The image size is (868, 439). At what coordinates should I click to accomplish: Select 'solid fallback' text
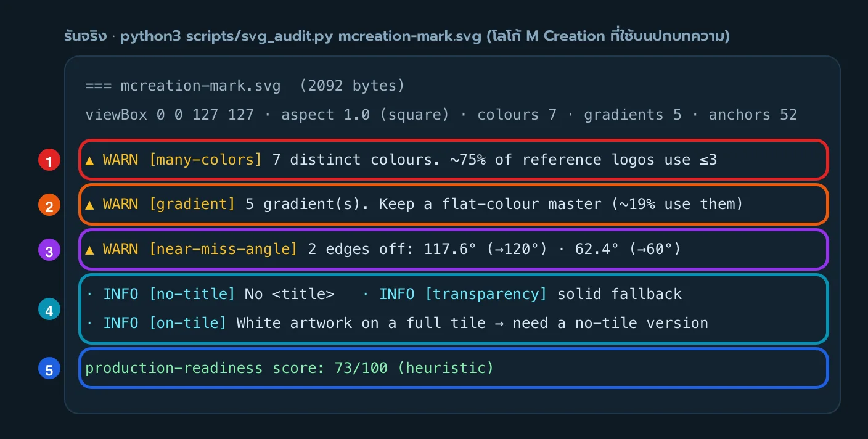[620, 294]
